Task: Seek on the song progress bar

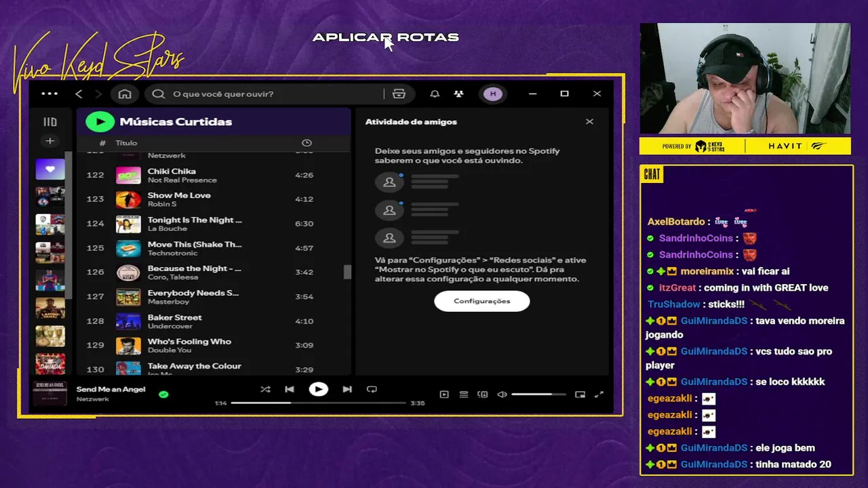Action: point(318,403)
